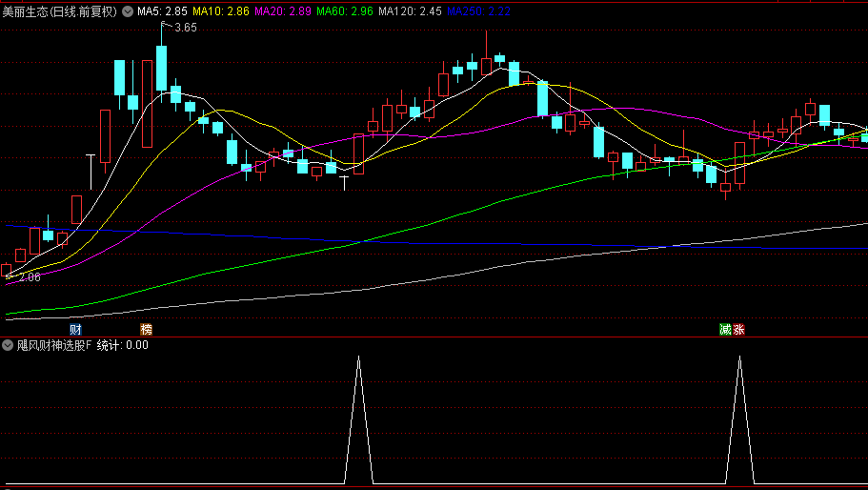This screenshot has height=490, width=868.
Task: Select the MA60: 2.96 label
Action: [x=345, y=11]
